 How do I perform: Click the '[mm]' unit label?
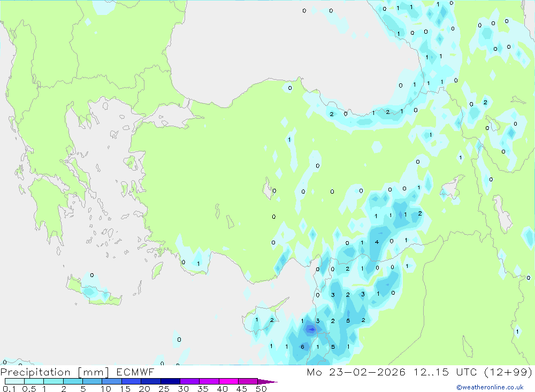coord(93,372)
